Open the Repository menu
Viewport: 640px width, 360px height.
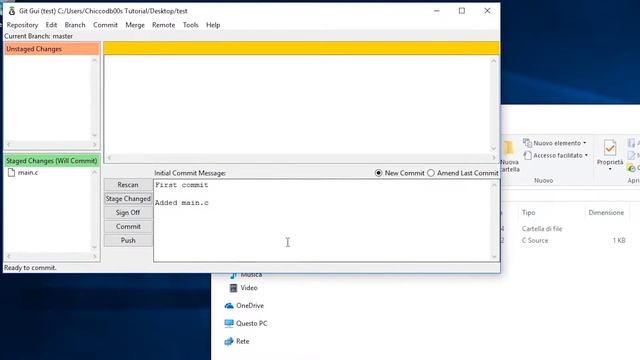(x=22, y=25)
